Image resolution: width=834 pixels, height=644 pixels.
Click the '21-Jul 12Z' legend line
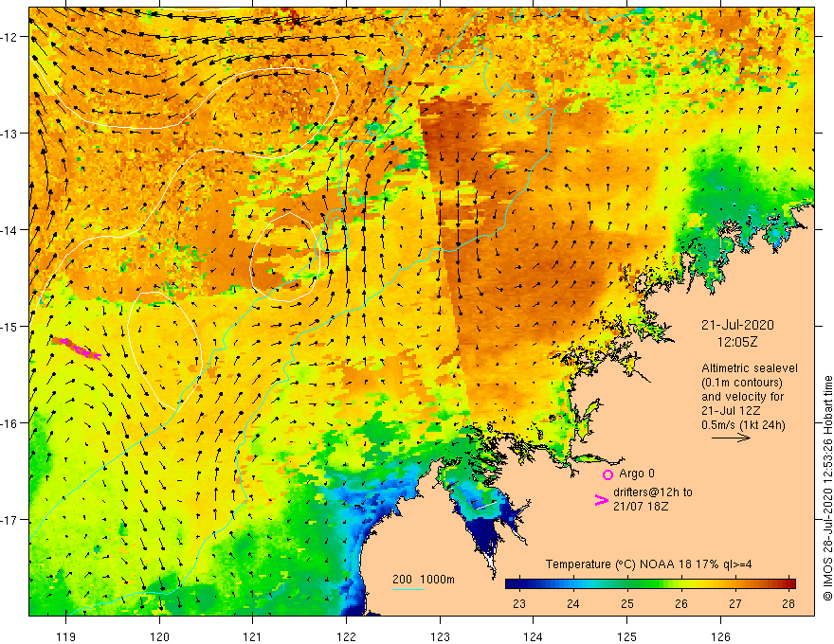731,411
